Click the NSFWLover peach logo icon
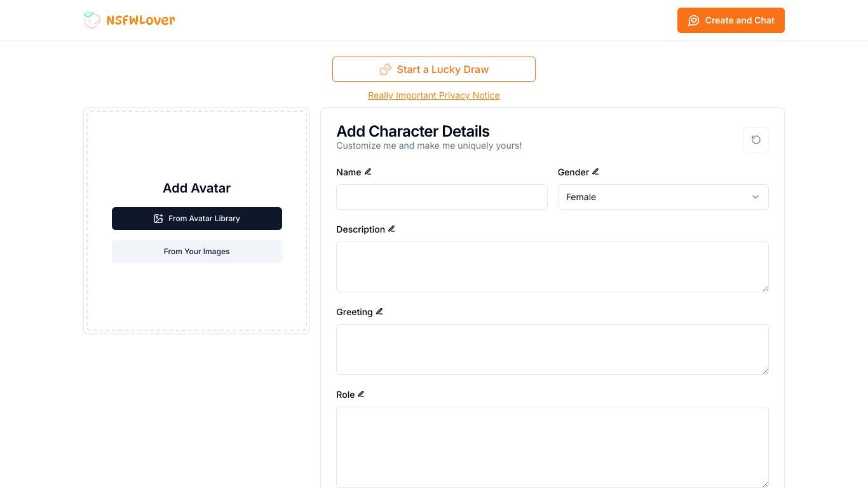 pyautogui.click(x=92, y=20)
